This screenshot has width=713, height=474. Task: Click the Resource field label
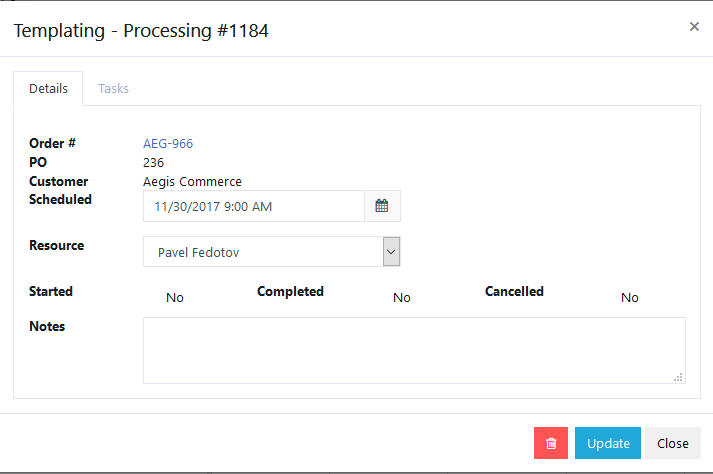(x=57, y=245)
